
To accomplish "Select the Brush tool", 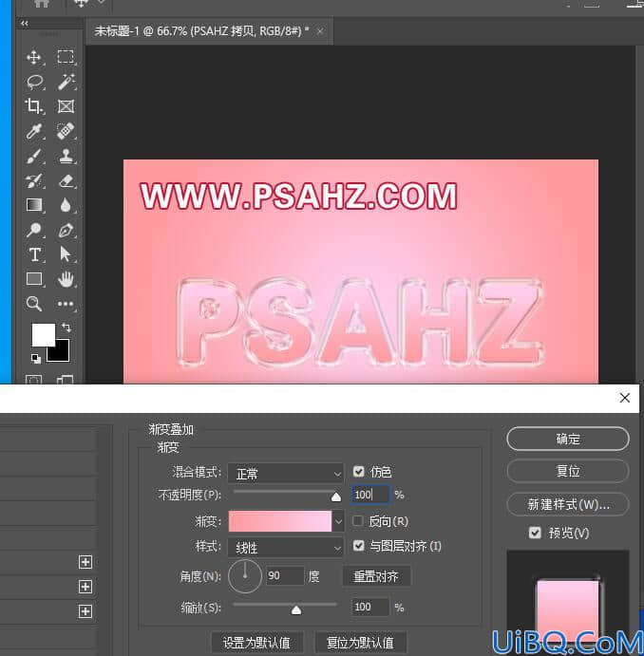I will point(34,157).
